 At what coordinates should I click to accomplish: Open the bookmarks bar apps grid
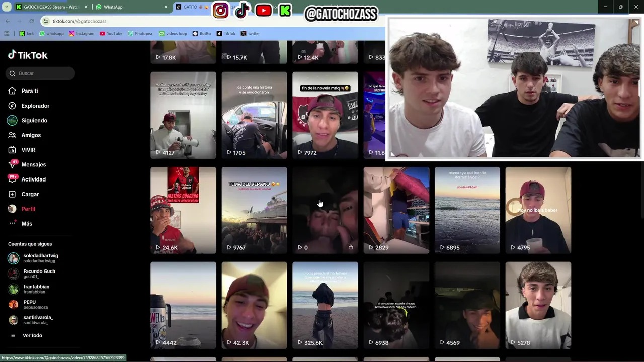pyautogui.click(x=7, y=34)
